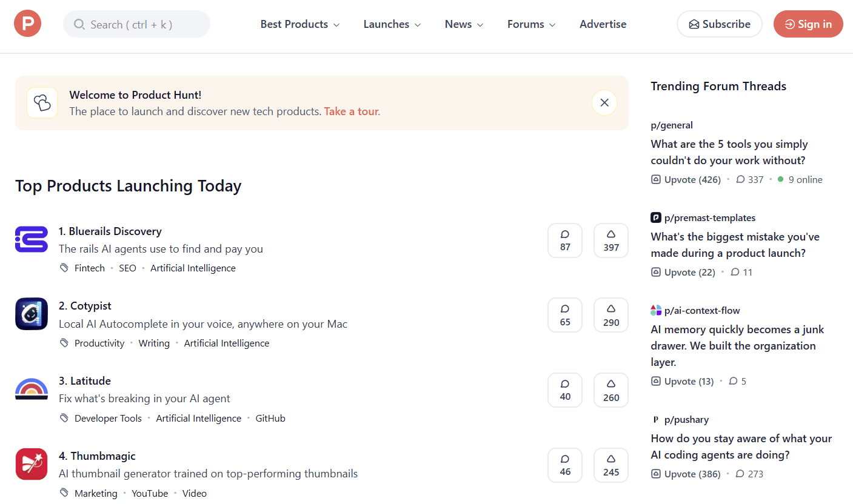Open the Bluerails Discovery logo thumbnail

click(x=32, y=239)
